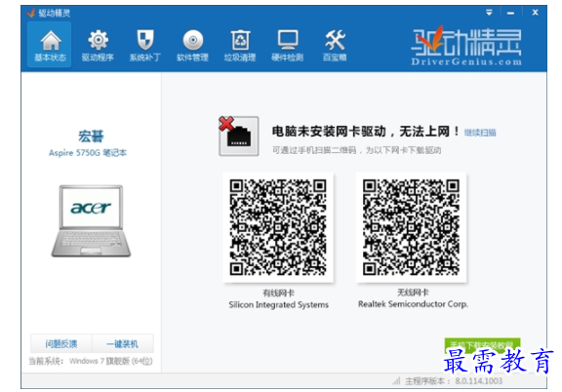
Task: Click the network card error icon
Action: 239,136
